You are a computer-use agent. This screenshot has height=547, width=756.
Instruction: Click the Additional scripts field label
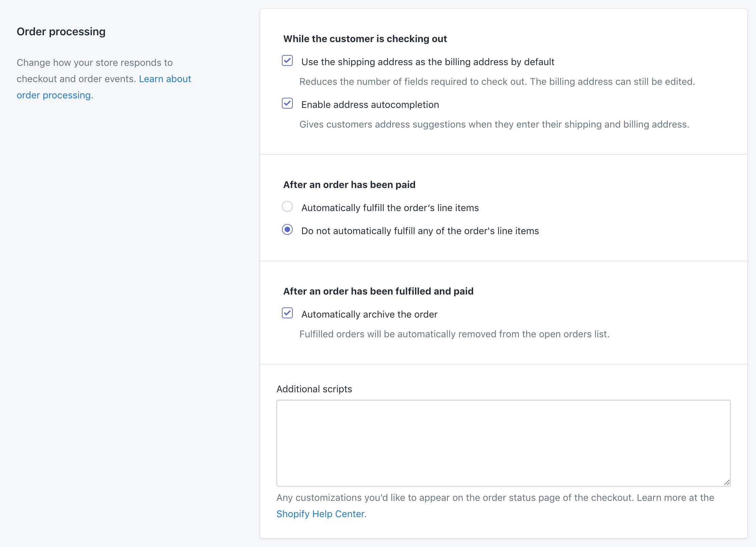(314, 389)
